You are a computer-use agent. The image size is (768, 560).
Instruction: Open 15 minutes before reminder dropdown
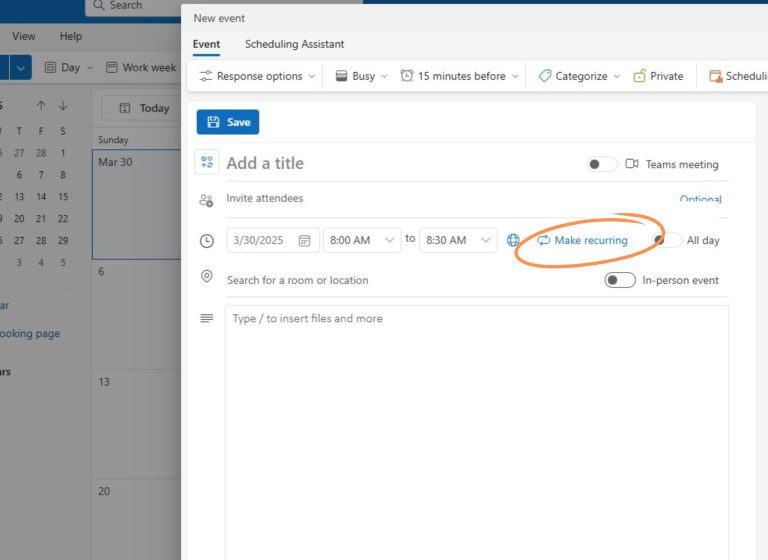(x=459, y=76)
